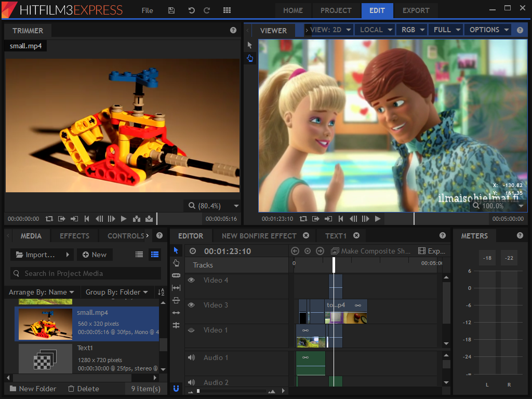
Task: Toggle timeline snapping magnet
Action: tap(176, 389)
